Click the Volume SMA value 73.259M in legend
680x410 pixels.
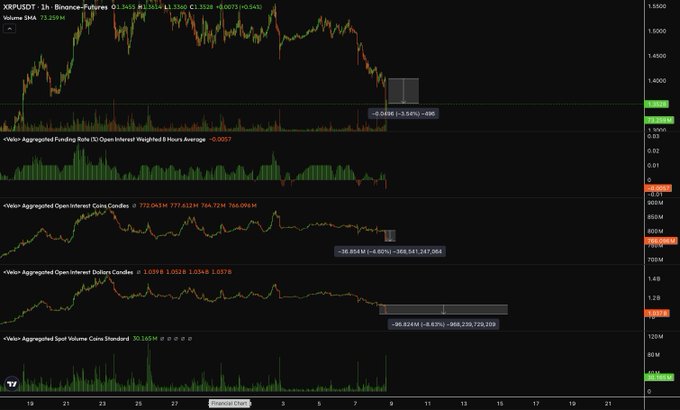pyautogui.click(x=52, y=18)
